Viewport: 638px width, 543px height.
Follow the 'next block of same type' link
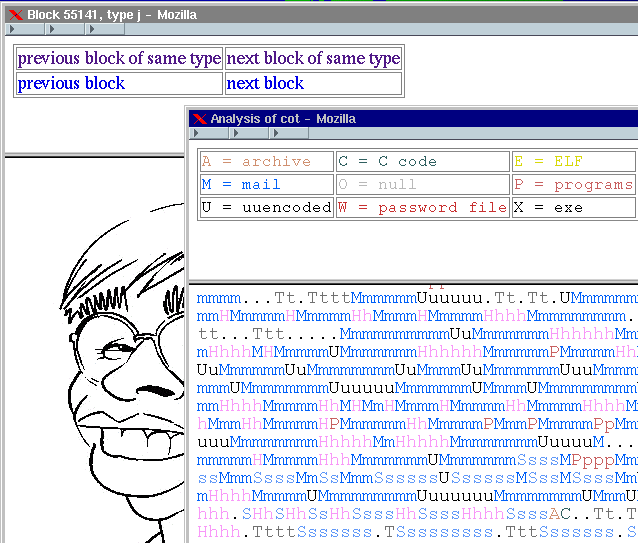(x=313, y=59)
